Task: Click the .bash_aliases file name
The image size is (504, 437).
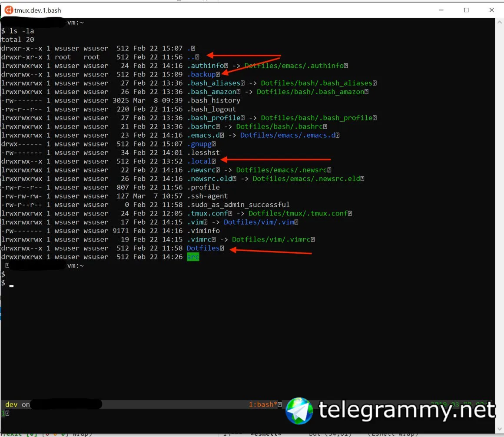Action: [x=214, y=83]
